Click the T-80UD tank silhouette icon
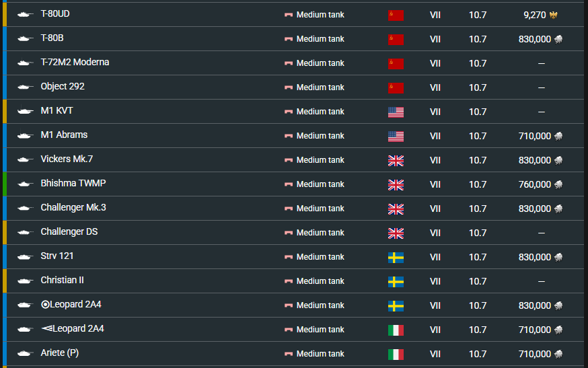The width and height of the screenshot is (588, 368). click(25, 14)
